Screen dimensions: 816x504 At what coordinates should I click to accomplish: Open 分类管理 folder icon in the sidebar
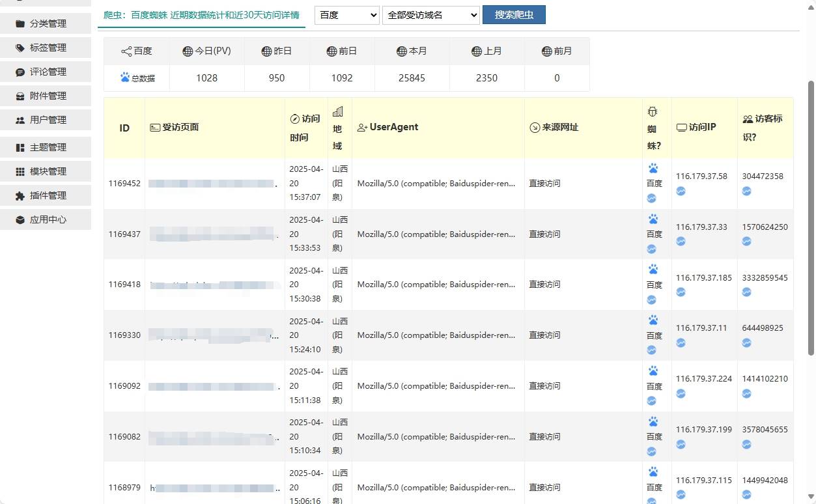21,23
